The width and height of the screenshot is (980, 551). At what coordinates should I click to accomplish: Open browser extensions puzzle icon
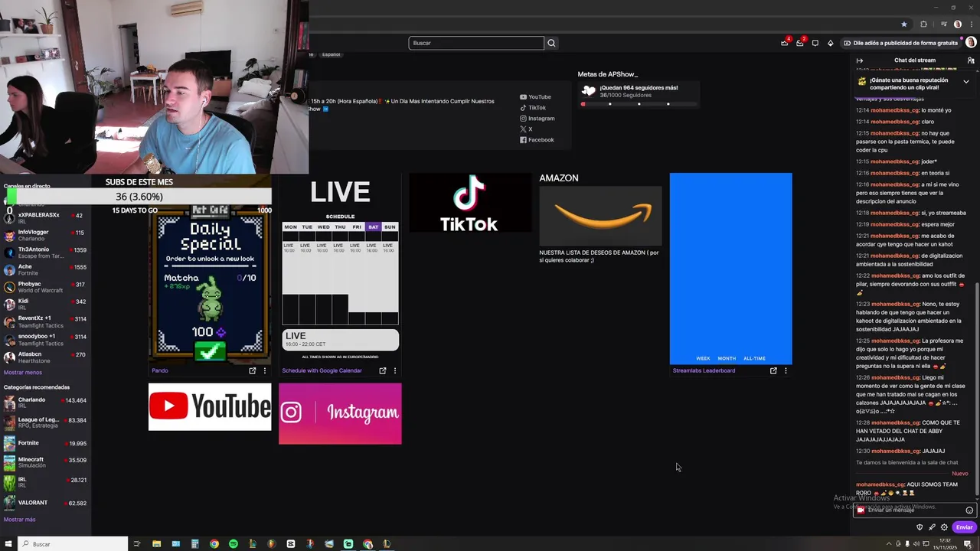coord(923,24)
